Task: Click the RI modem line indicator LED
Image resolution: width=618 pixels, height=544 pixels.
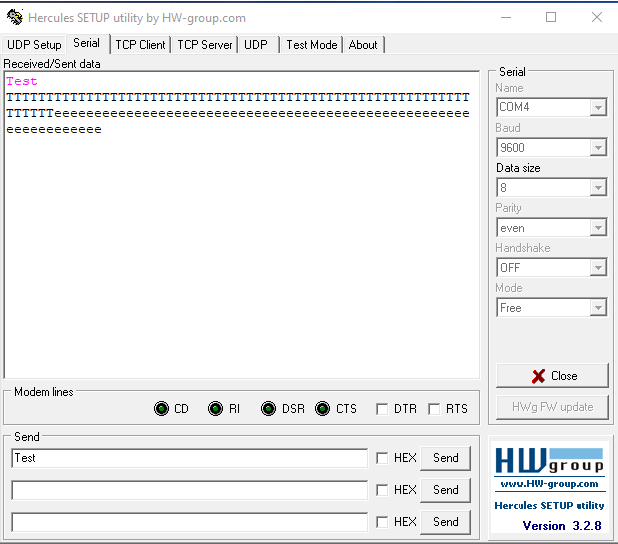Action: click(x=215, y=409)
